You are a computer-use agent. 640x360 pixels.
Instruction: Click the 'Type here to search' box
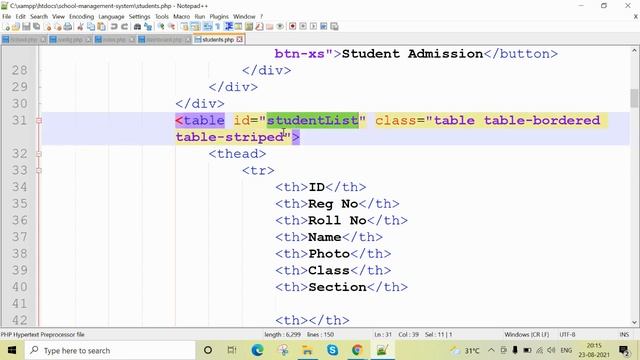[110, 350]
